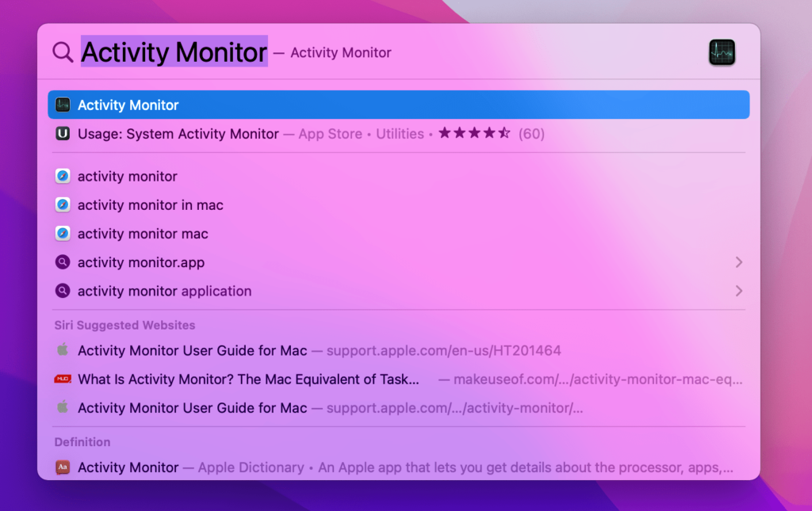Select the "Usage: System Activity Monitor" App Store result
Image resolution: width=812 pixels, height=511 pixels.
click(x=178, y=134)
